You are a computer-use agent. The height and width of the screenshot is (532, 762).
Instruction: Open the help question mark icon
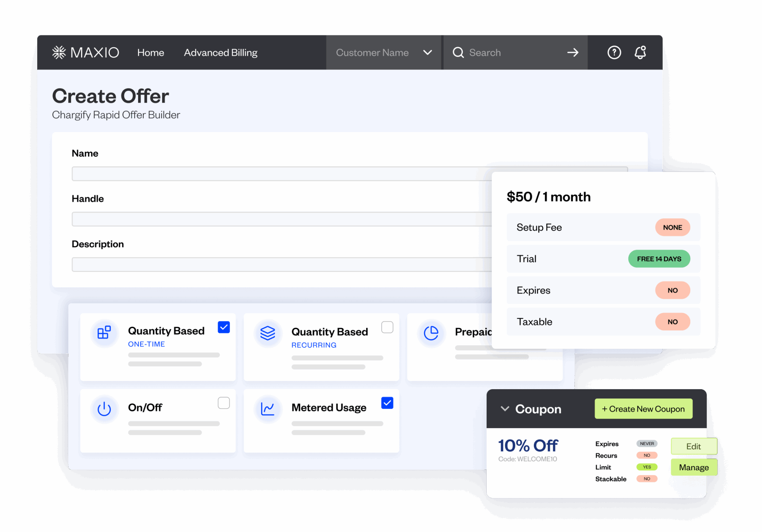[x=614, y=52]
